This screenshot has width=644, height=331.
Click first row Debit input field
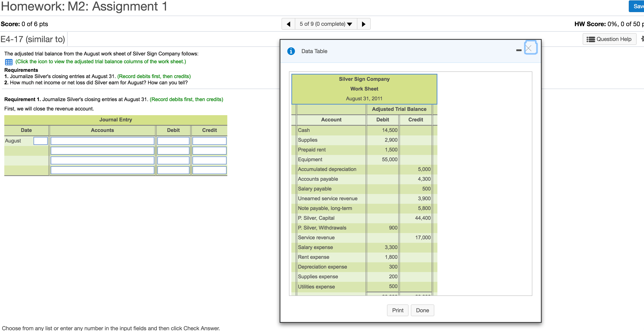173,141
